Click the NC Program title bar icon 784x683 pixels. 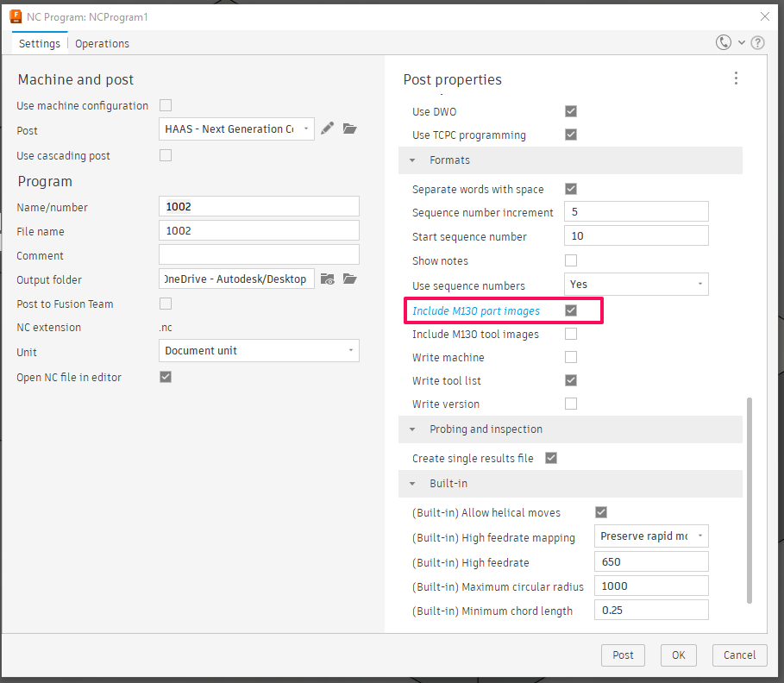coord(16,16)
